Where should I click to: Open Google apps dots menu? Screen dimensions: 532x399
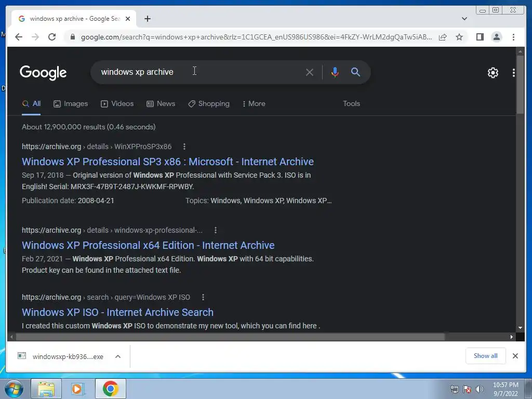514,72
